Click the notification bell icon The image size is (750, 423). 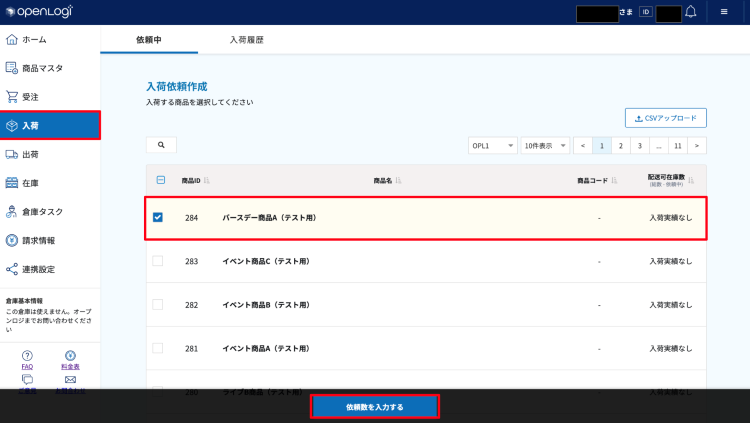(x=691, y=12)
